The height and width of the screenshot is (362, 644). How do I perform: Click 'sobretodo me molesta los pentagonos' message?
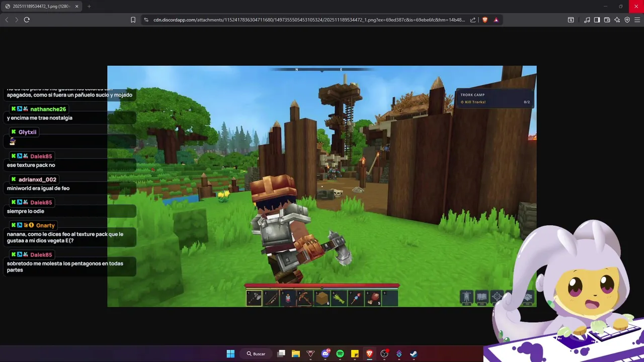pos(65,266)
